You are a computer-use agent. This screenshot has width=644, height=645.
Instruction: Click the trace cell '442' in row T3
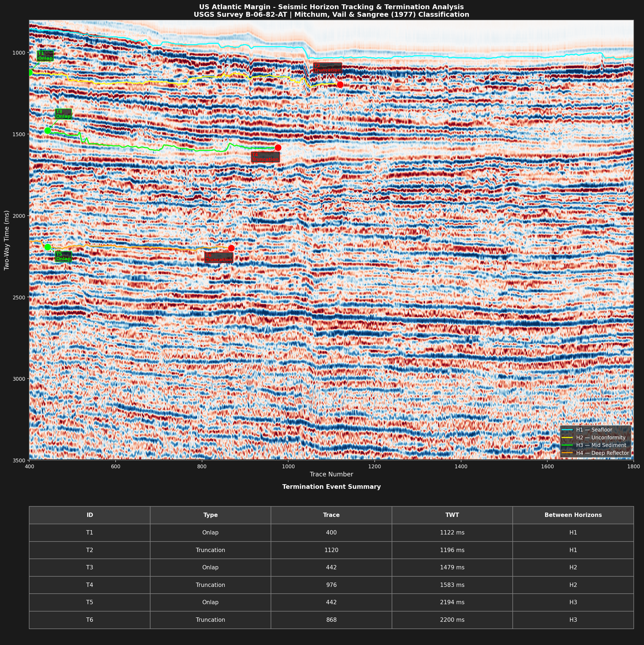click(331, 567)
